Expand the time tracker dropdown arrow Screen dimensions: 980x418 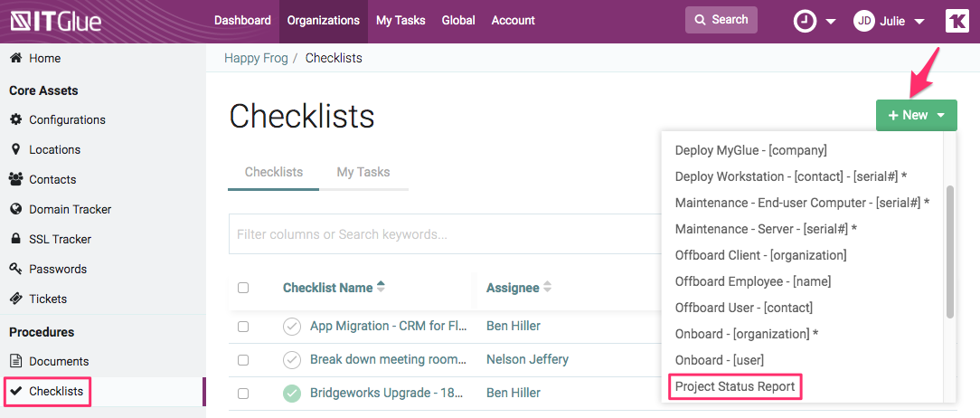(x=831, y=22)
